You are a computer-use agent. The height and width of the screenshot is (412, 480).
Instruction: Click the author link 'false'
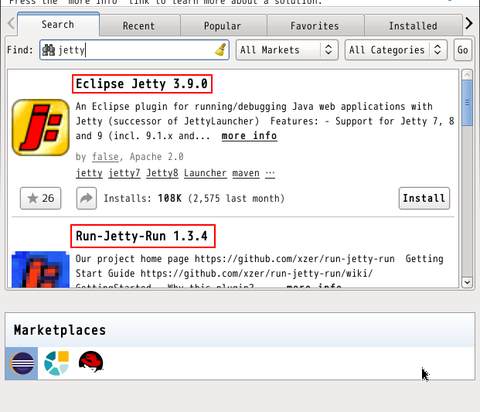tap(105, 157)
